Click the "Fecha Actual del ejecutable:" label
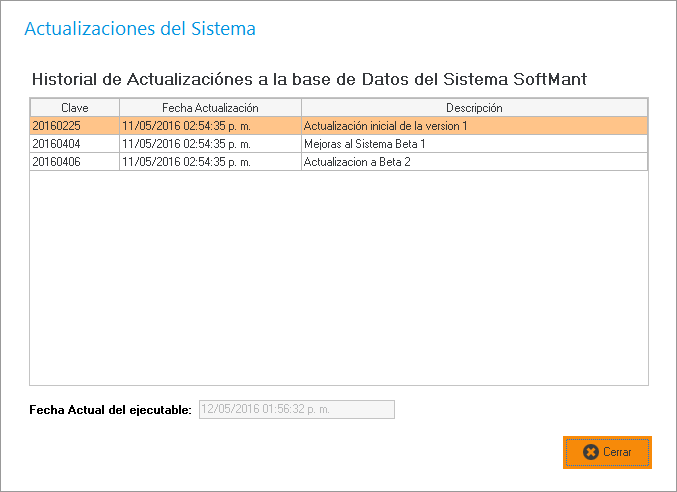This screenshot has width=677, height=492. [x=110, y=409]
